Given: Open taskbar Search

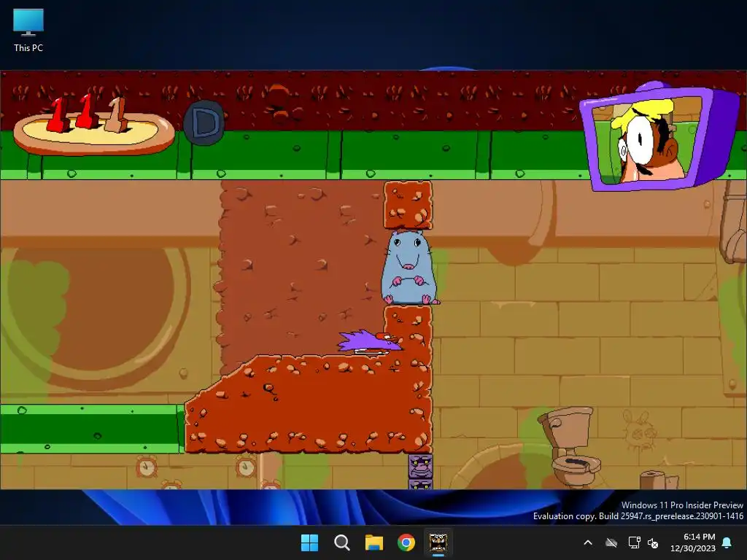Looking at the screenshot, I should pyautogui.click(x=341, y=542).
